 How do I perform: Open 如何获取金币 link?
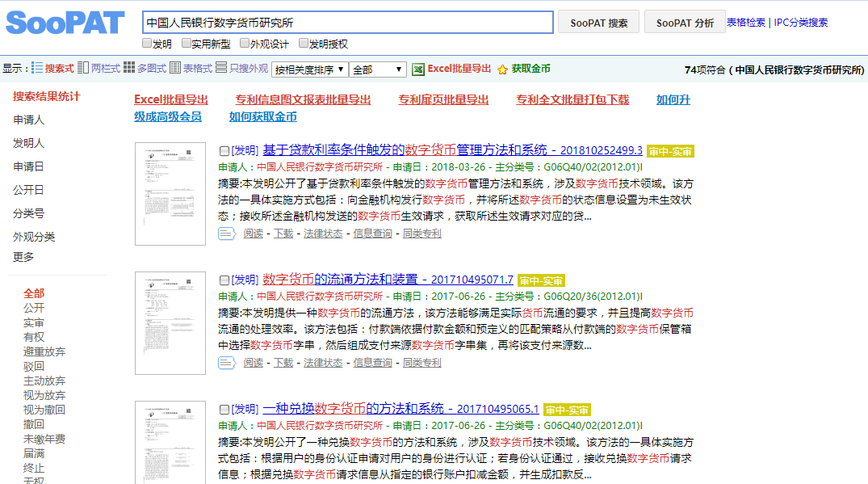[263, 117]
